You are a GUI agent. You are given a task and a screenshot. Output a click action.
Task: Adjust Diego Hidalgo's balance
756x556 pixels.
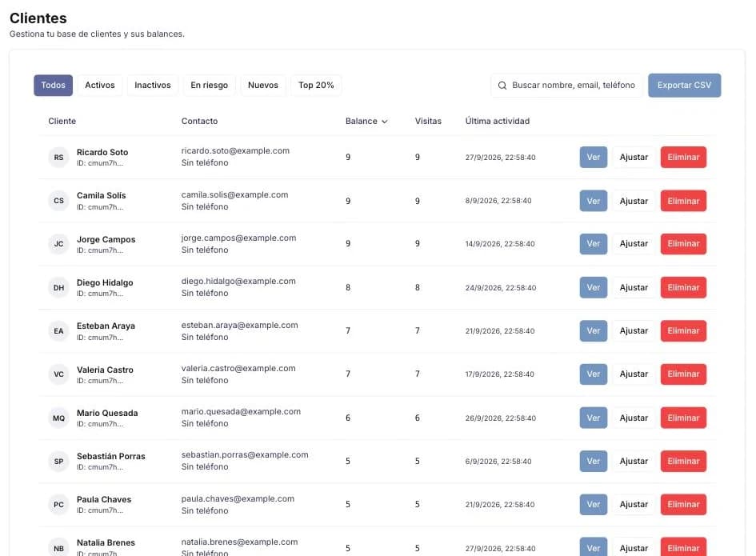pyautogui.click(x=634, y=287)
